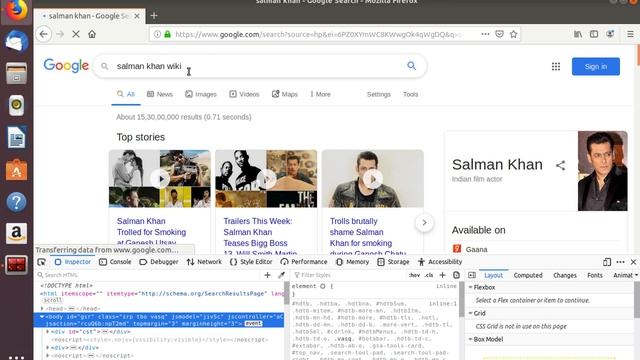Click the Sign in button
The height and width of the screenshot is (360, 640).
tap(596, 67)
